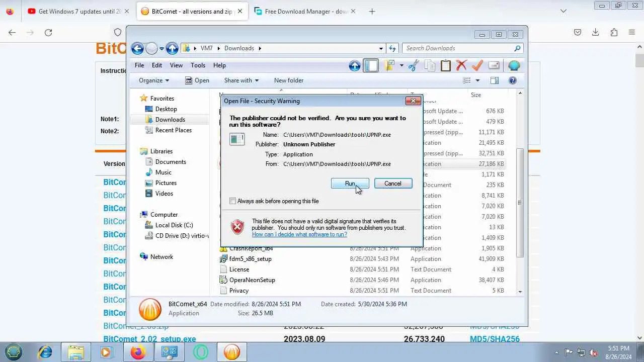Open the Organize dropdown
Viewport: 644px width, 362px height.
154,80
